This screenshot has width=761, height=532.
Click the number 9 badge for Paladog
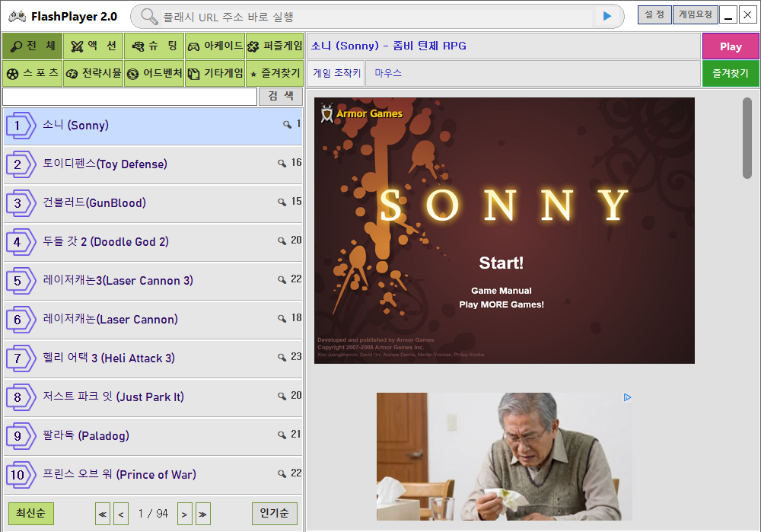[21, 436]
